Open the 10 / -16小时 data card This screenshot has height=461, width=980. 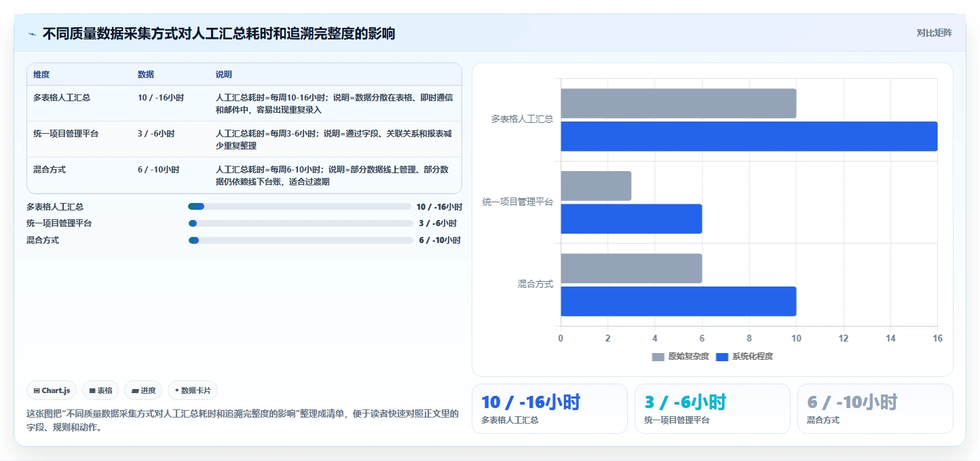tap(550, 409)
